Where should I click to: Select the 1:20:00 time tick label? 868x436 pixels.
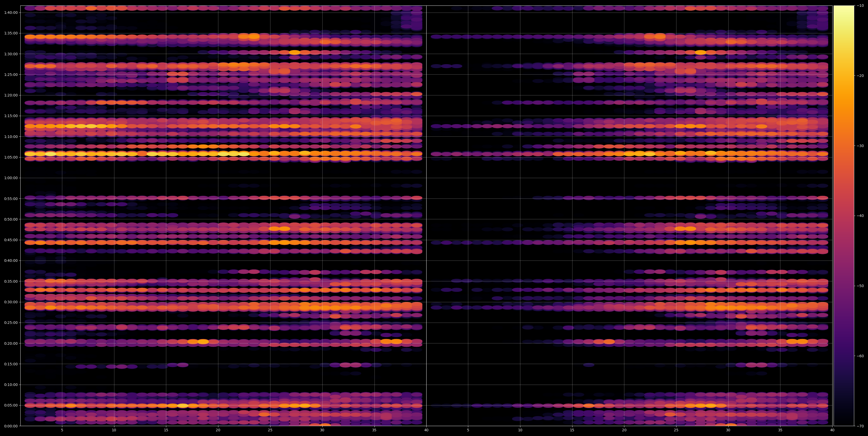(11, 95)
